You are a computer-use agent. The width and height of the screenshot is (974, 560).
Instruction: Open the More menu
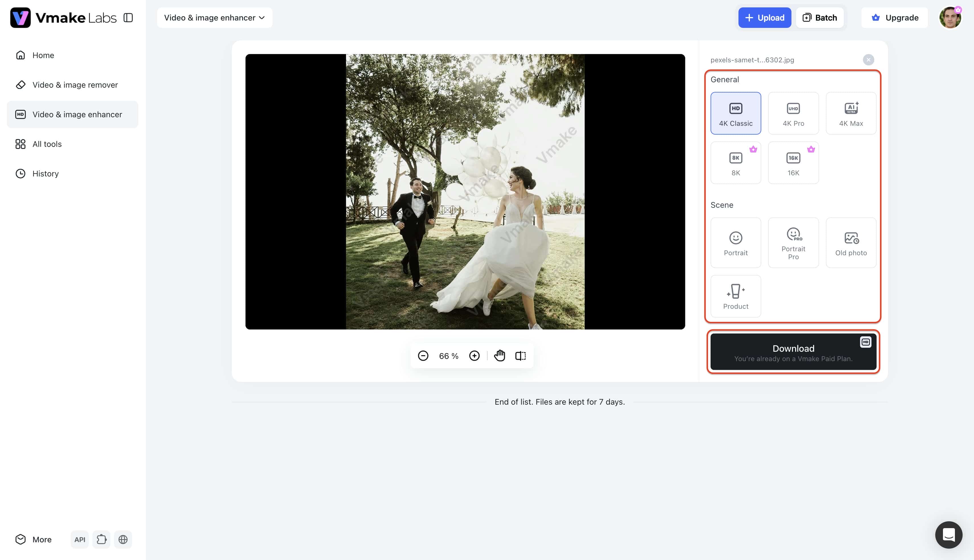coord(34,539)
